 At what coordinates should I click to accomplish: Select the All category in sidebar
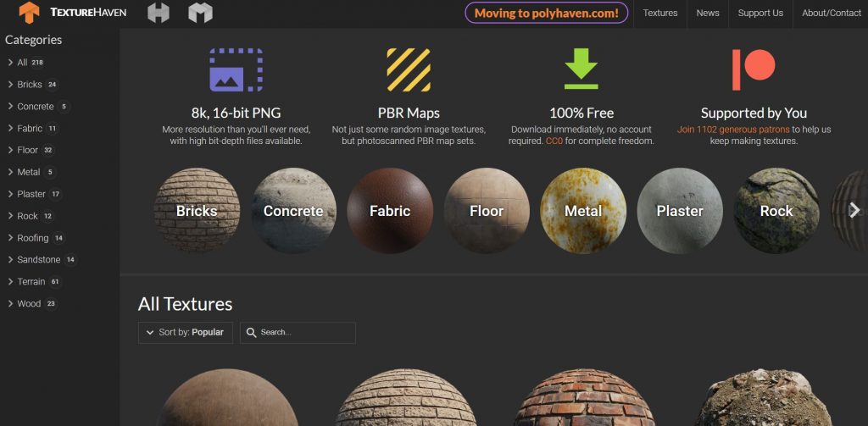pyautogui.click(x=26, y=63)
